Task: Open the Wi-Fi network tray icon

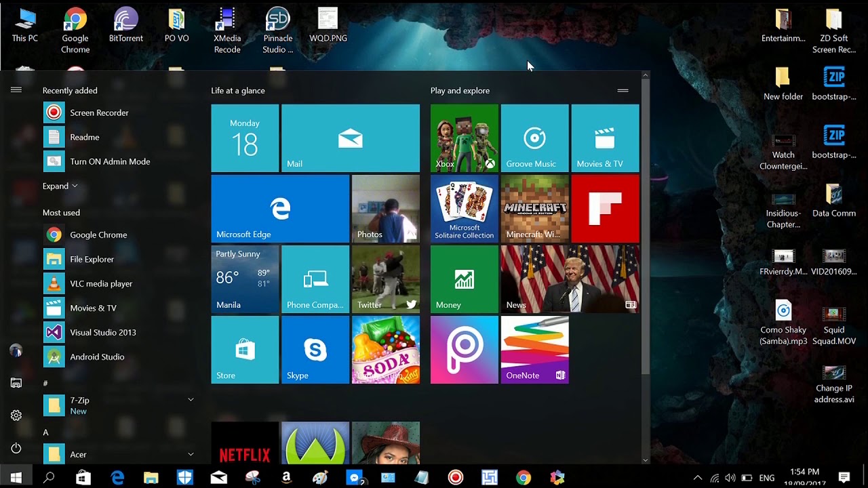Action: click(714, 478)
